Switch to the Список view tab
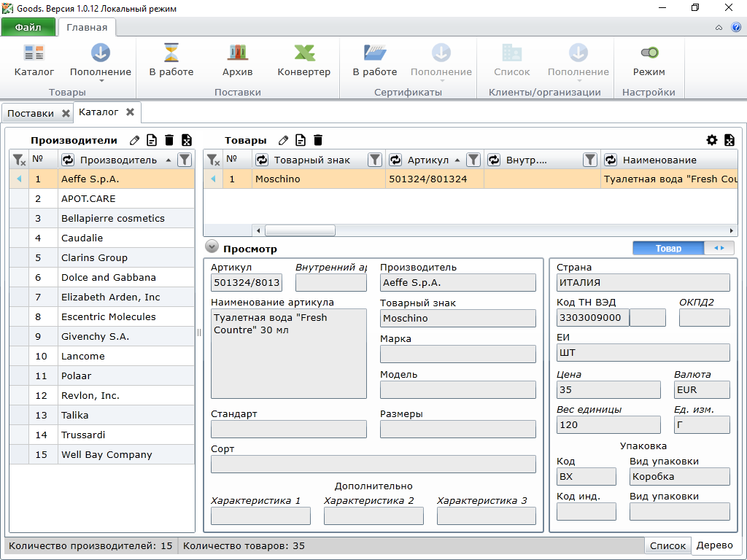Viewport: 747px width, 560px height. (x=667, y=545)
